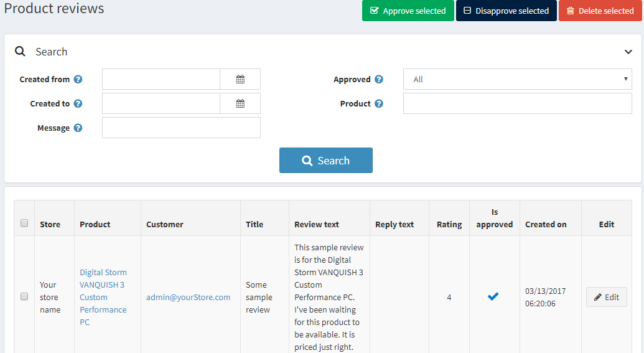Collapse the Search panel with chevron

coord(628,52)
